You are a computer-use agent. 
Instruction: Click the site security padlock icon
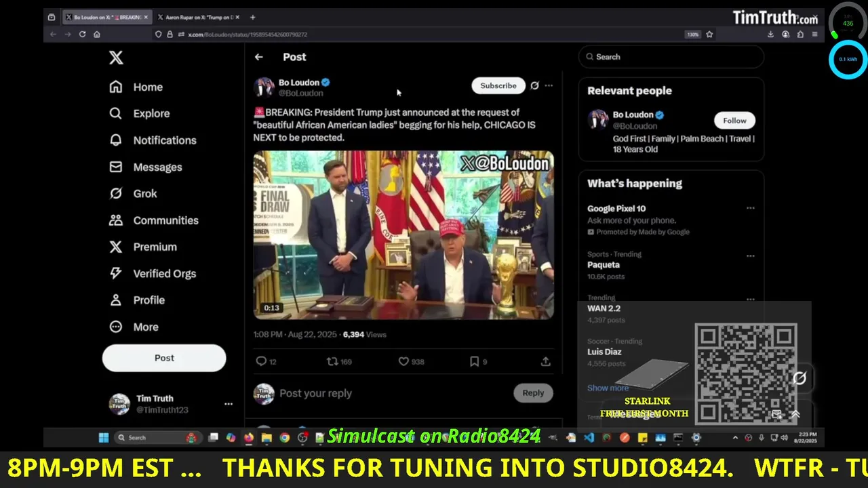(x=168, y=34)
